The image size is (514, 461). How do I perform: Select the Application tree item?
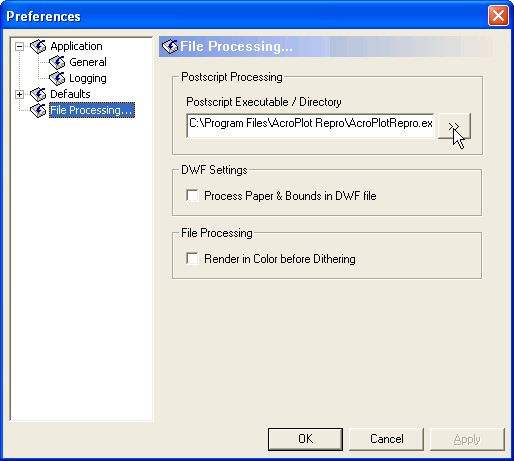pyautogui.click(x=76, y=46)
